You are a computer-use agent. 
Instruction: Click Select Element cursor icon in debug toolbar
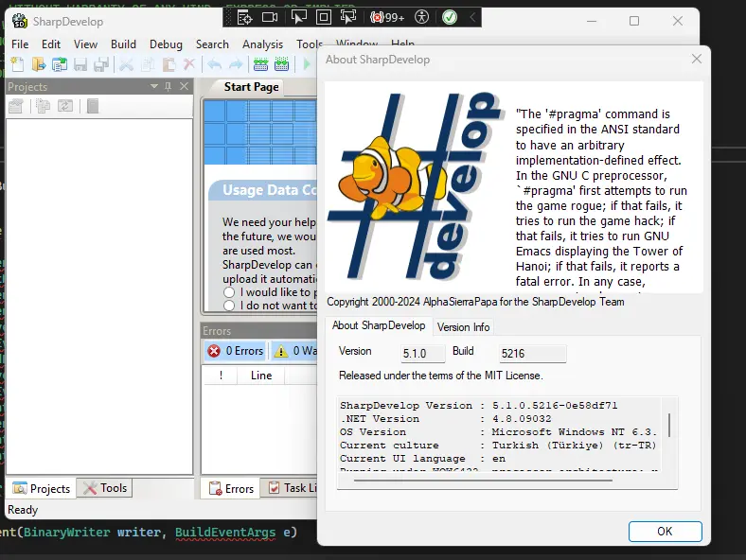coord(298,18)
